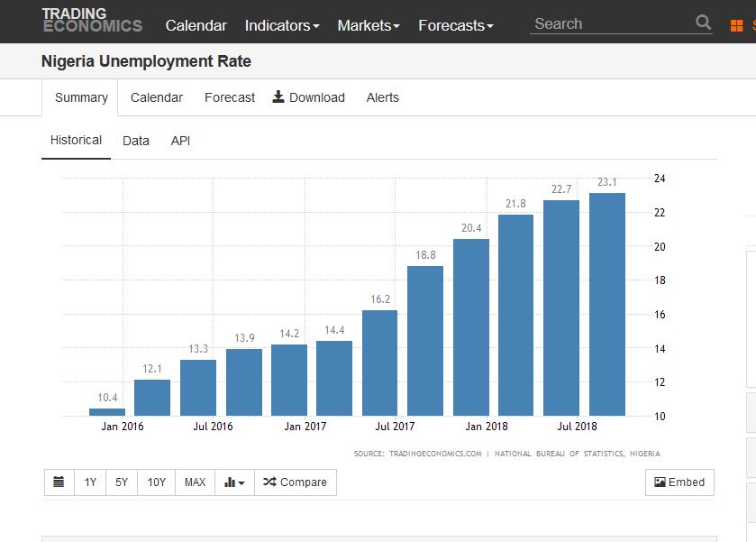Switch to the API sub-tab

pyautogui.click(x=180, y=141)
